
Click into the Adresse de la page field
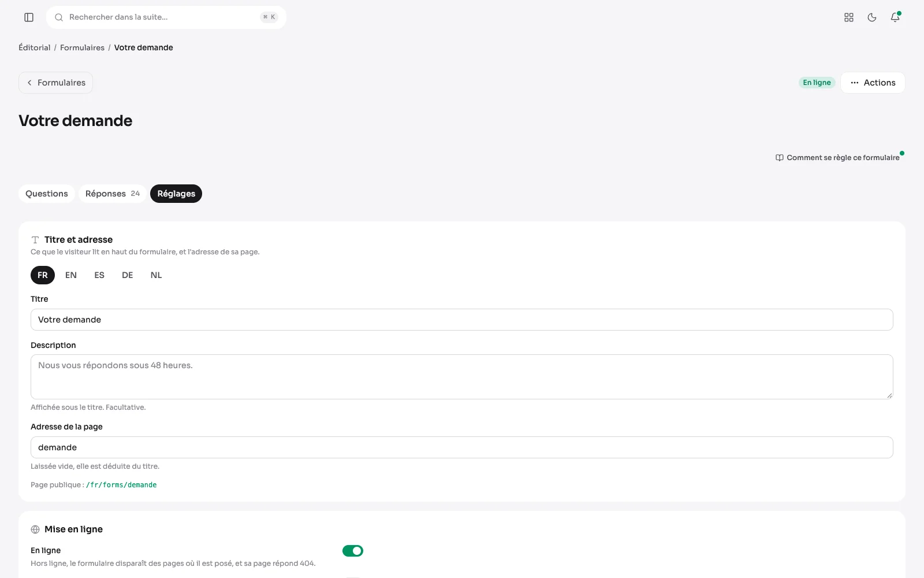[462, 447]
